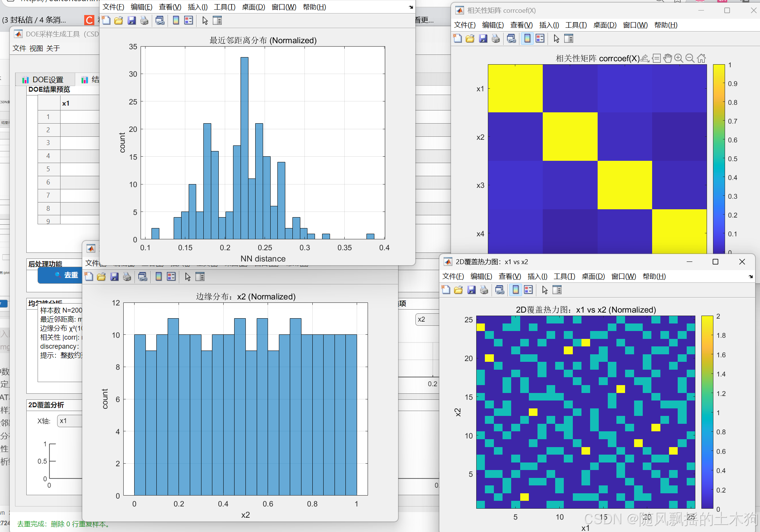Screen dimensions: 760x532
Task: Click Restore View home icon on corrcoef axes
Action: [701, 58]
